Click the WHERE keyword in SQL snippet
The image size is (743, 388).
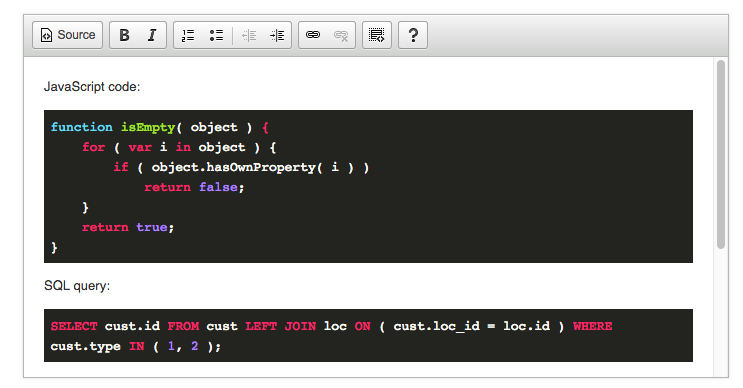[x=592, y=326]
